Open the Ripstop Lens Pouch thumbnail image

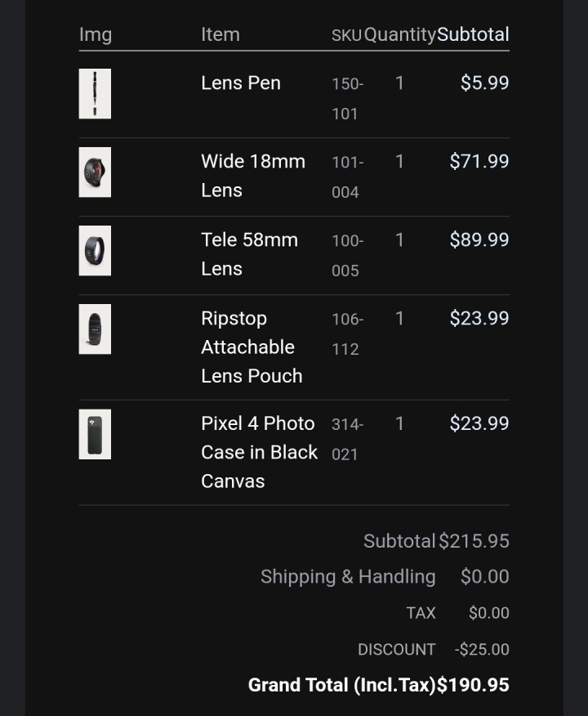tap(95, 329)
